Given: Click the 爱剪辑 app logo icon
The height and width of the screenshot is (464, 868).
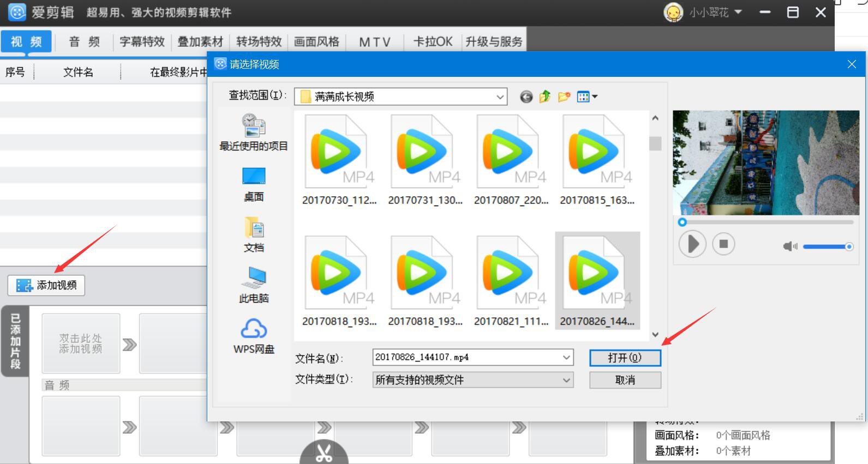Looking at the screenshot, I should click(17, 12).
